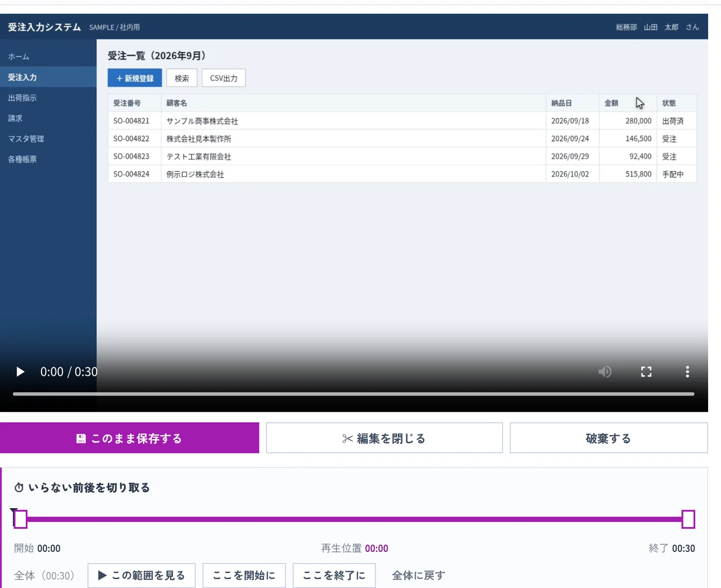721x588 pixels.
Task: Click customer 例示ロジ株式会社
Action: click(x=195, y=174)
